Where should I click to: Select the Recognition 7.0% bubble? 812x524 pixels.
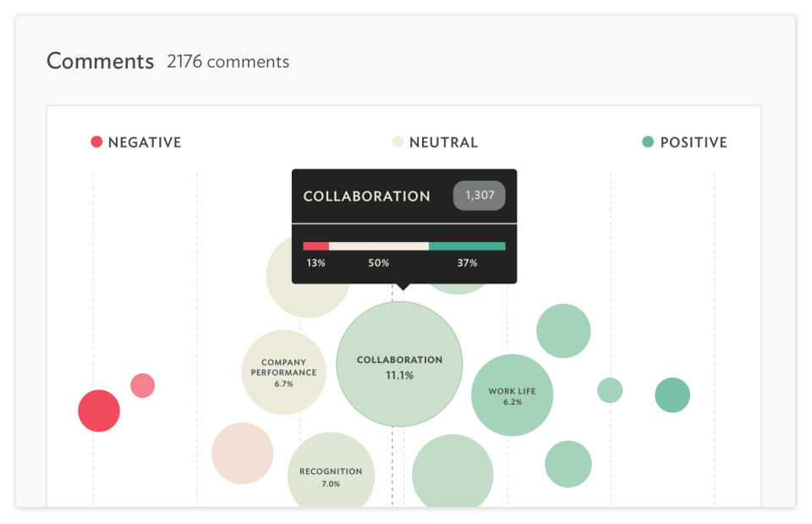tap(331, 470)
